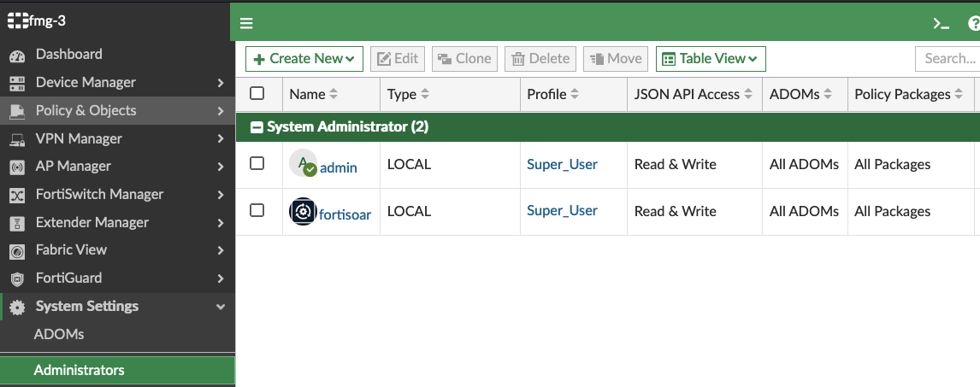Click the Edit button
Screen dimensions: 980x387
tap(398, 59)
